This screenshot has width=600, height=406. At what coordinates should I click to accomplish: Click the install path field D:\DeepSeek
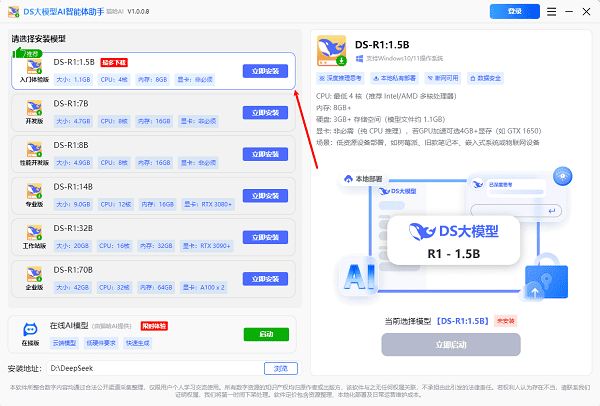pos(155,368)
